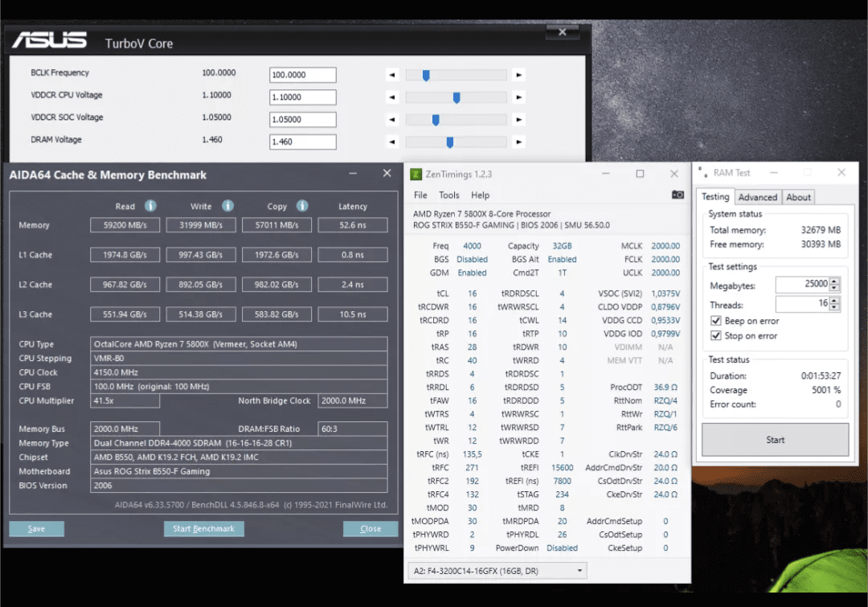
Task: Decrease BCLK Frequency with left arrow
Action: point(392,75)
